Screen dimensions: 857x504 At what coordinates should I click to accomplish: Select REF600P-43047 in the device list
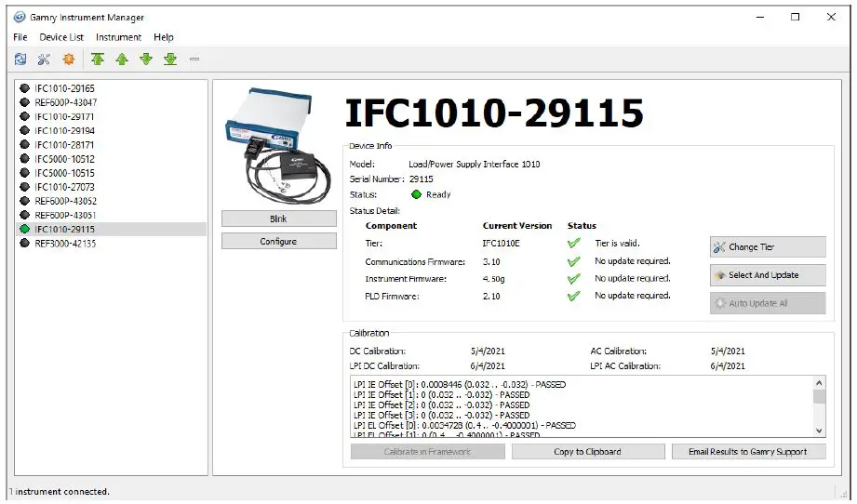pyautogui.click(x=112, y=102)
